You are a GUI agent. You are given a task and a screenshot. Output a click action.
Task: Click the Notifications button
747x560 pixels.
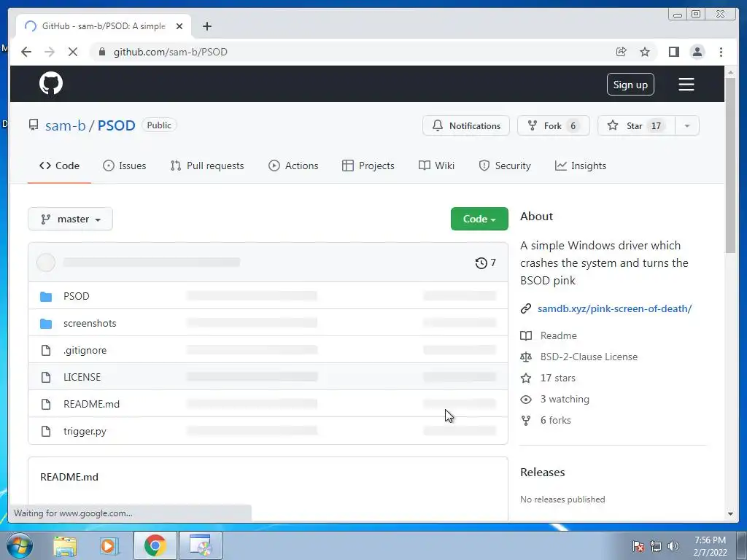[x=466, y=125]
